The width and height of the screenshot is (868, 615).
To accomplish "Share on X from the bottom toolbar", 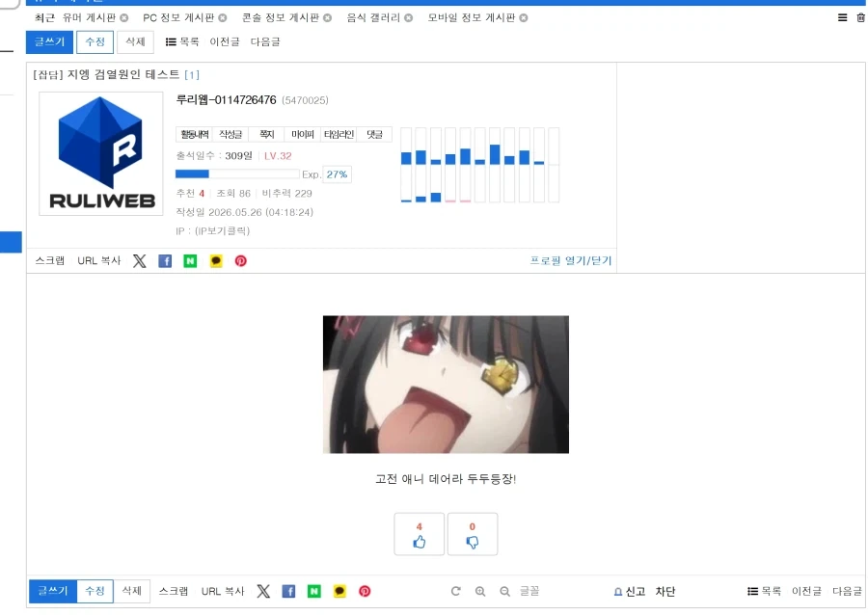I will (x=263, y=591).
